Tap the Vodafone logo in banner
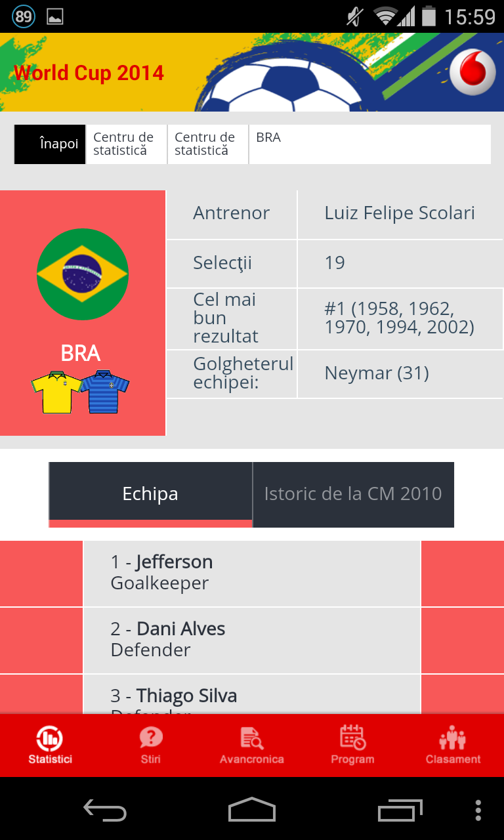The width and height of the screenshot is (504, 840). click(x=472, y=72)
